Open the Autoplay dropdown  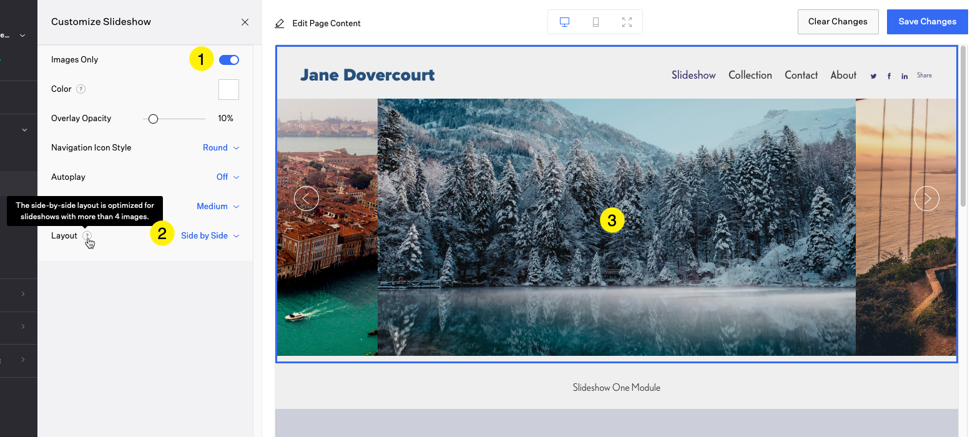[227, 177]
